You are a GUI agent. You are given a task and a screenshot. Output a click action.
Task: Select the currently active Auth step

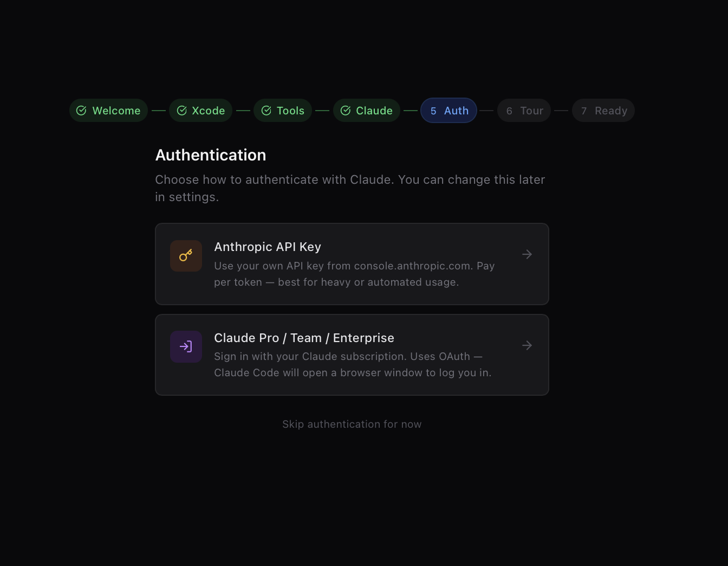point(448,110)
